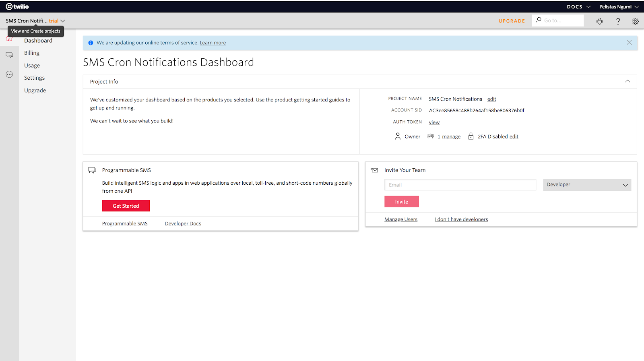Viewport: 644px width, 361px height.
Task: Click I don't have developers link
Action: coord(461,219)
